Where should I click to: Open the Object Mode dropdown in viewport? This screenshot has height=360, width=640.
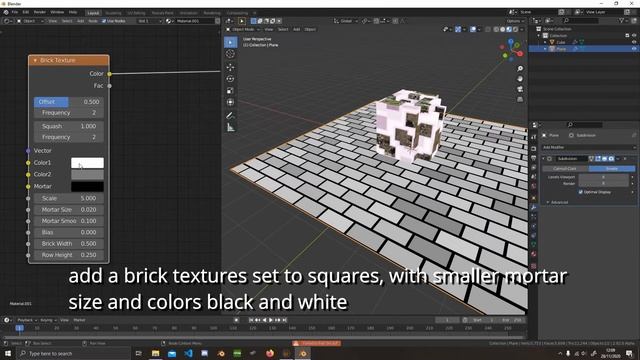click(x=243, y=29)
